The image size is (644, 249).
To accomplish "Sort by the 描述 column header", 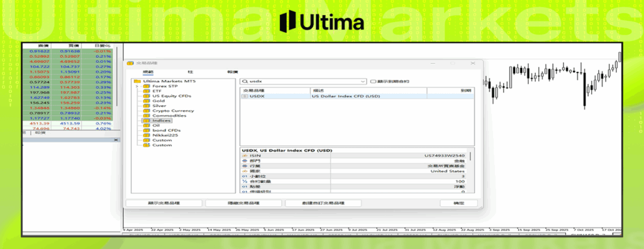I will point(369,91).
